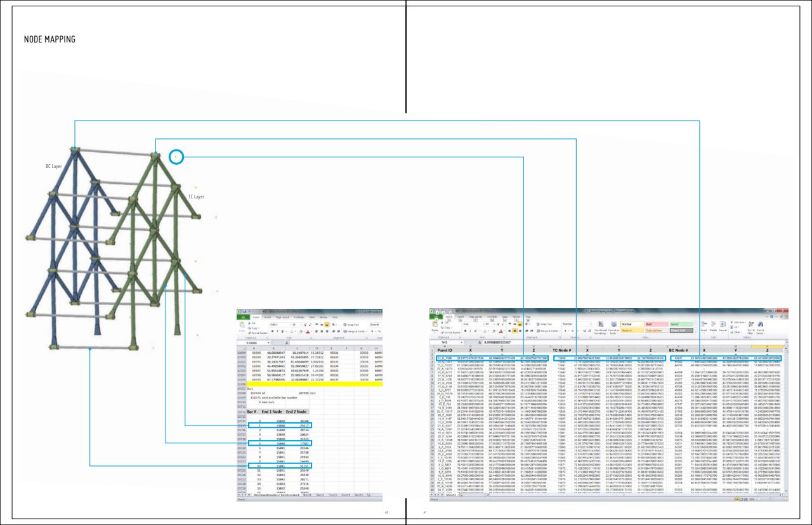Click the zoom slider in right Excel status bar
Image resolution: width=812 pixels, height=525 pixels.
click(769, 499)
